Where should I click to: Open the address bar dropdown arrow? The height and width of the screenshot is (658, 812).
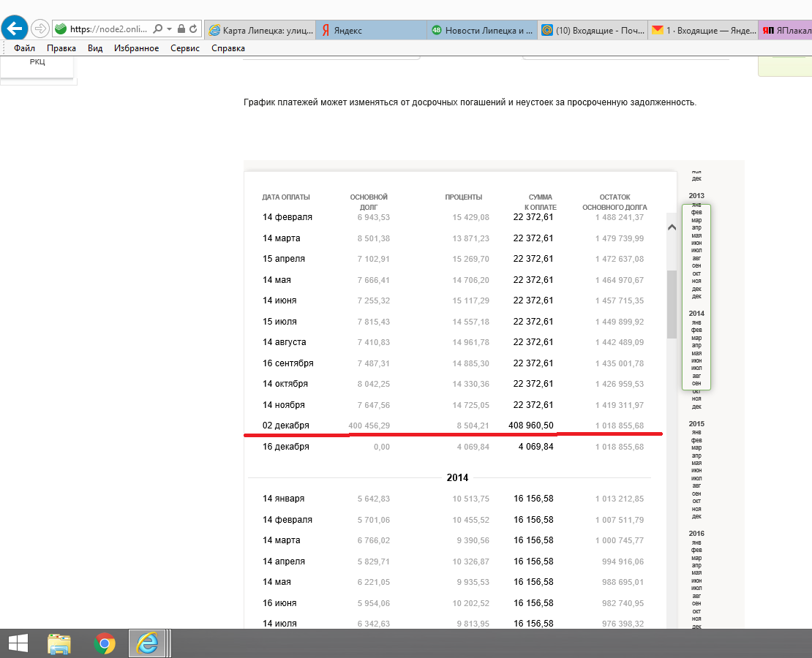(x=169, y=29)
